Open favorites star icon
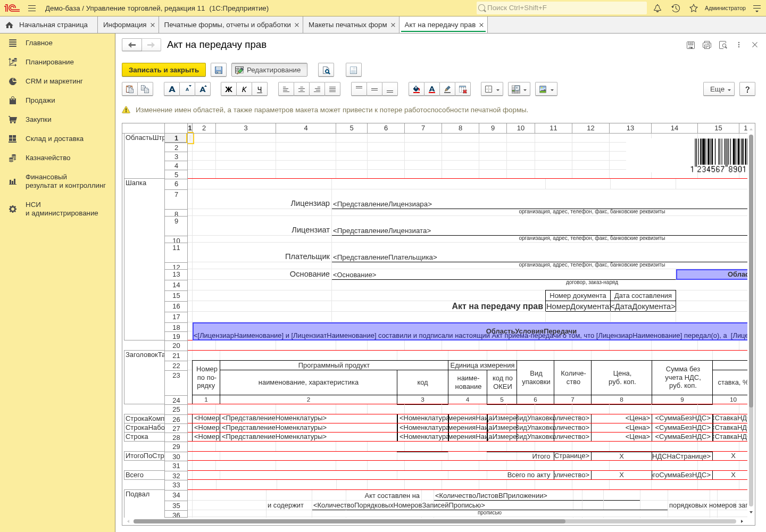Image resolution: width=766 pixels, height=532 pixels. tap(694, 8)
